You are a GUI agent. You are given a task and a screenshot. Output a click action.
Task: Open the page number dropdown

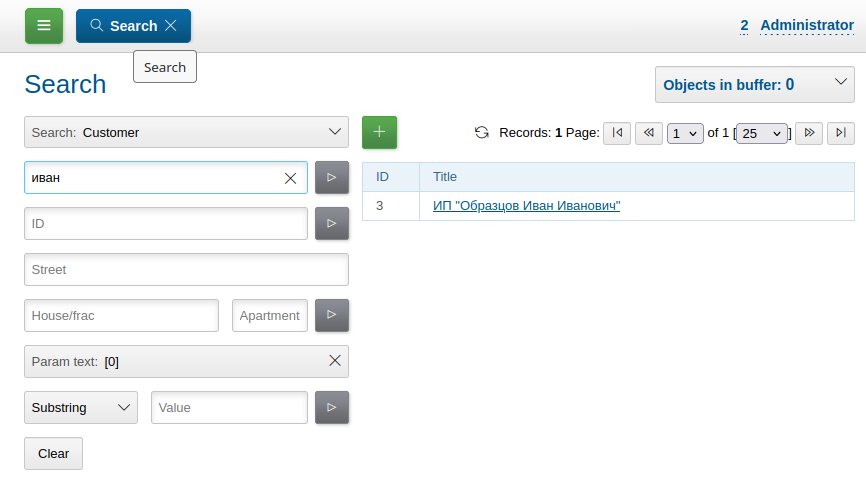(685, 133)
